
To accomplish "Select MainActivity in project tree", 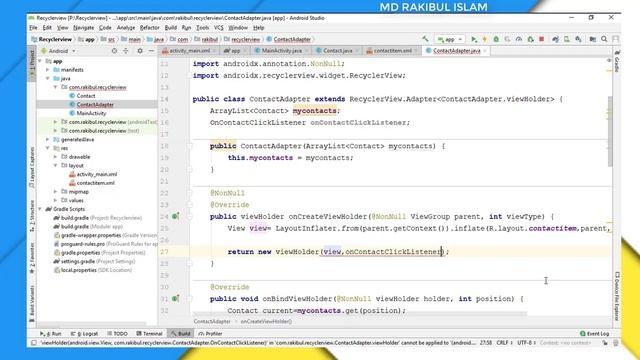I will point(91,113).
